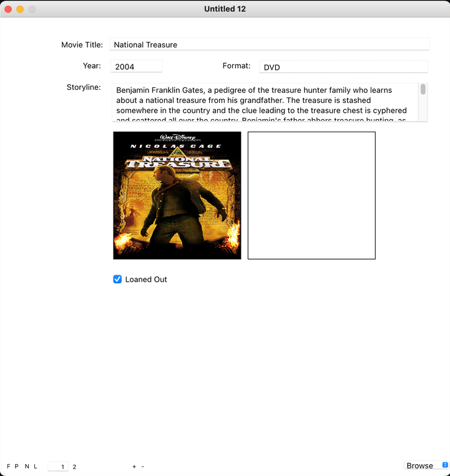Click inside the Storyline text area
This screenshot has height=476, width=450.
point(265,102)
